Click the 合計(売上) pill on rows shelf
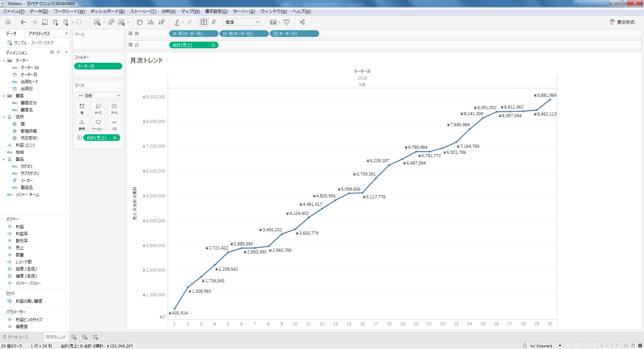 (194, 45)
